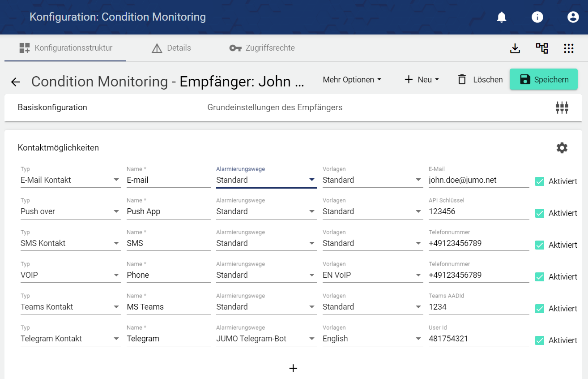
Task: Click the download icon in toolbar
Action: (x=515, y=48)
